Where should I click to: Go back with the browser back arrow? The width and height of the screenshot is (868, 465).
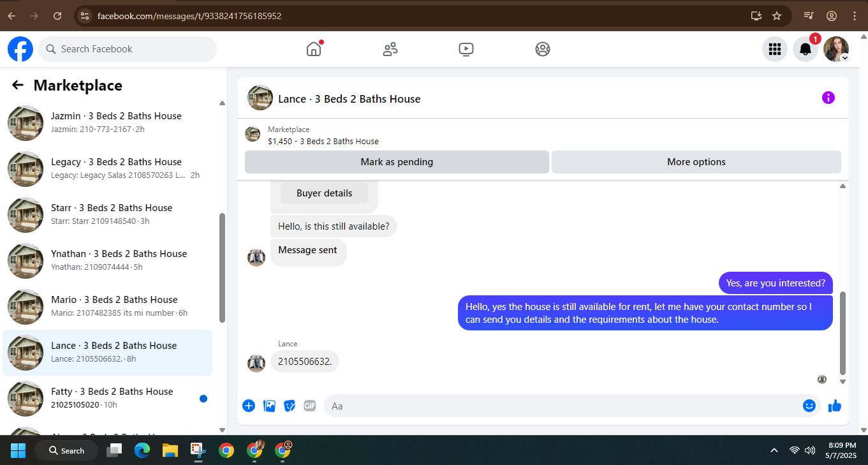pyautogui.click(x=11, y=16)
